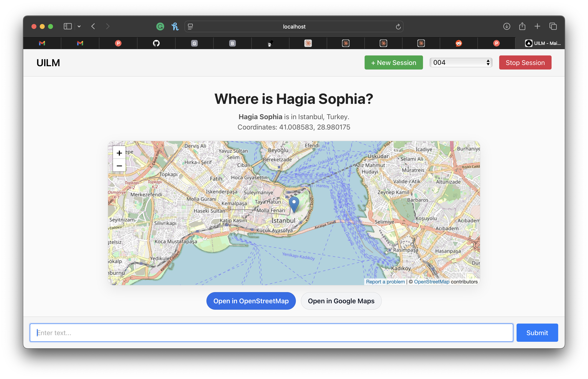Show the tab overview icon
The image size is (588, 379).
tap(553, 26)
